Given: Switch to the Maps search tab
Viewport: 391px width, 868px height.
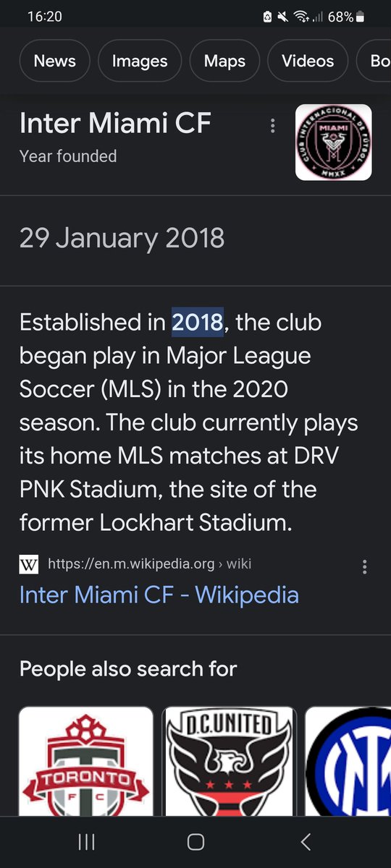Looking at the screenshot, I should (224, 61).
